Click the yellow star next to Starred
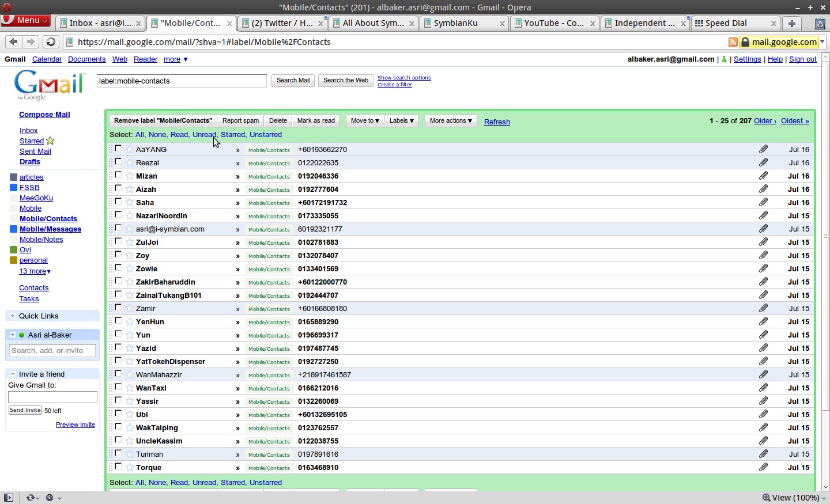This screenshot has width=830, height=504. pyautogui.click(x=50, y=141)
